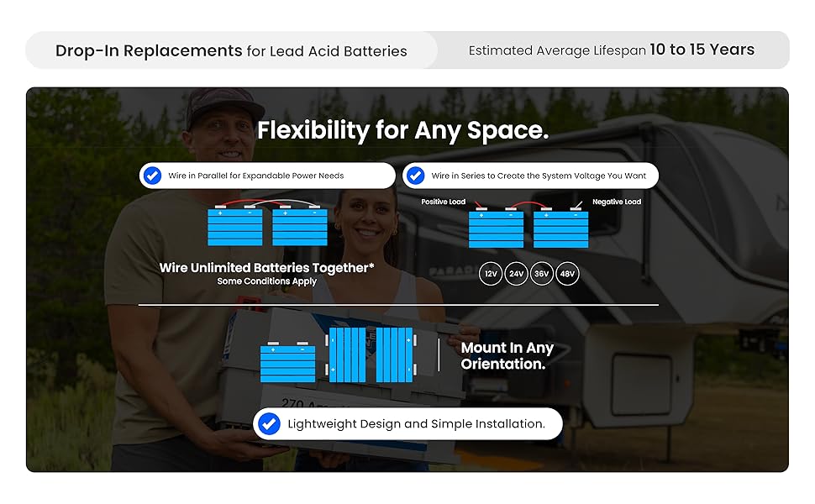Open the Estimated Average Lifespan tab

pos(611,50)
